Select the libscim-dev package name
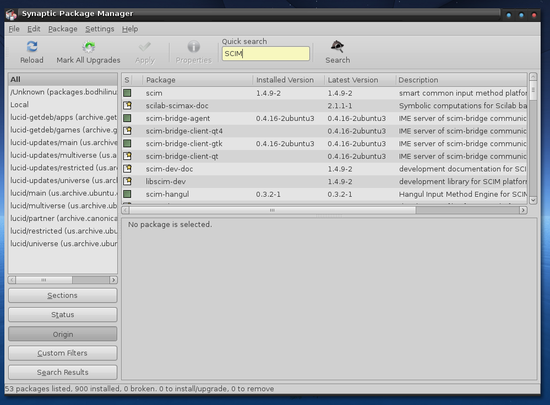550x405 pixels. click(x=166, y=181)
